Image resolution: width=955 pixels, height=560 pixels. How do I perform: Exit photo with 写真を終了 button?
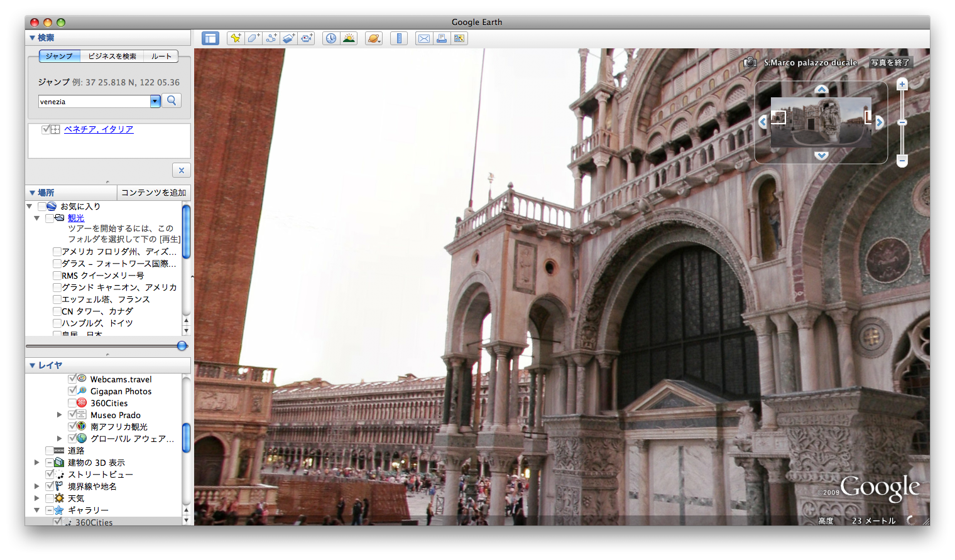890,62
